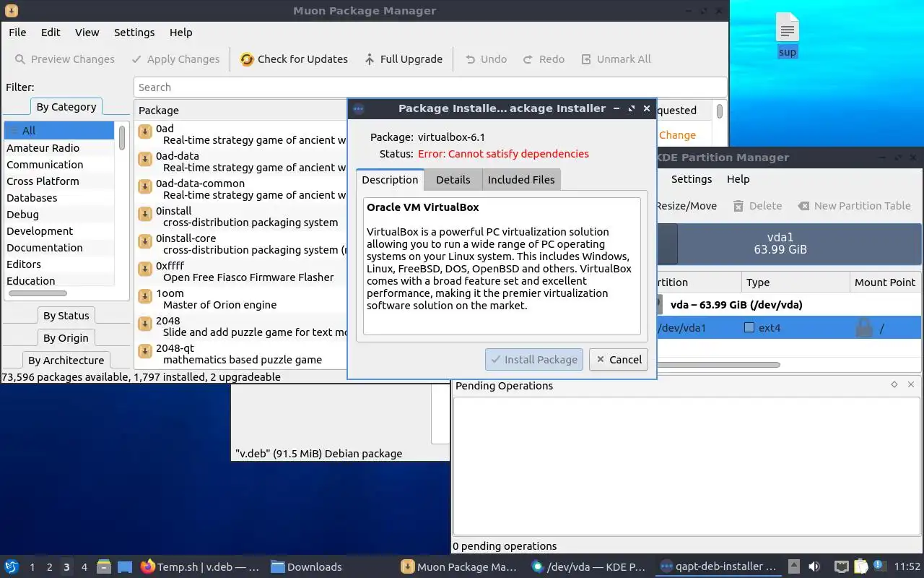Open the Settings menu in KDE Partition Manager
The width and height of the screenshot is (924, 578).
(691, 179)
